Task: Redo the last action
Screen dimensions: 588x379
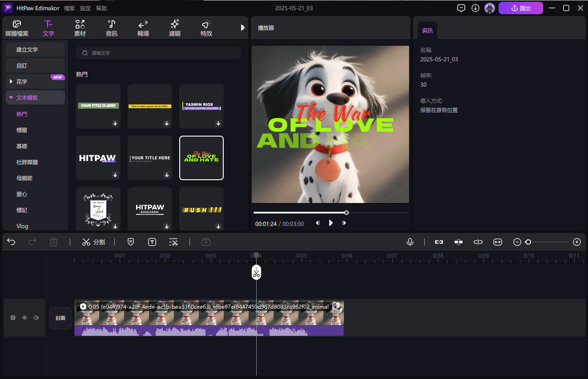Action: [x=32, y=242]
